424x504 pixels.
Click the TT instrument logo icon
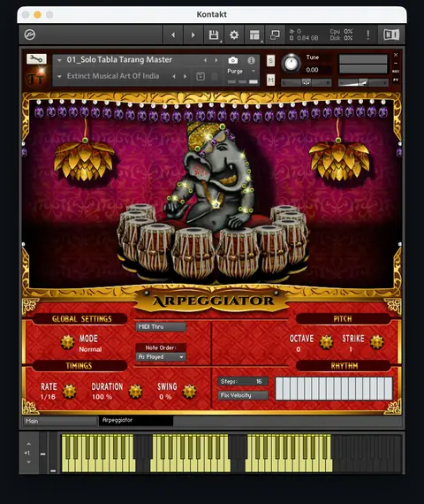pyautogui.click(x=35, y=78)
